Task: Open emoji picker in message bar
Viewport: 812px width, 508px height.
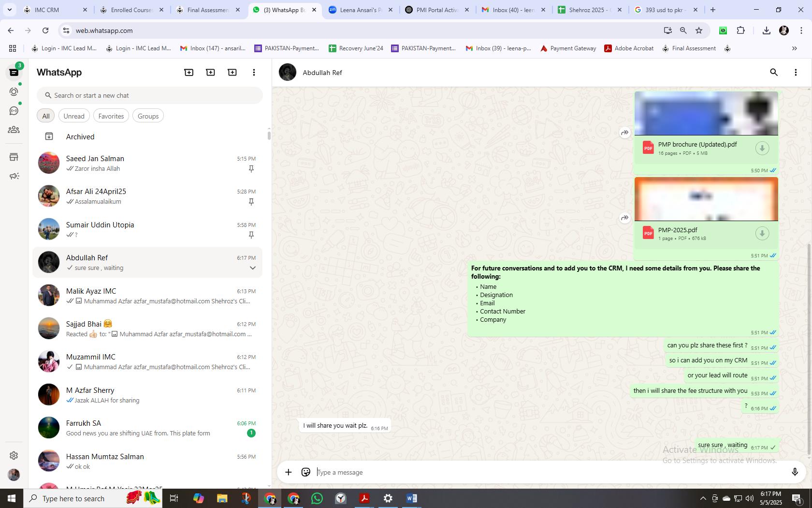Action: click(x=306, y=472)
